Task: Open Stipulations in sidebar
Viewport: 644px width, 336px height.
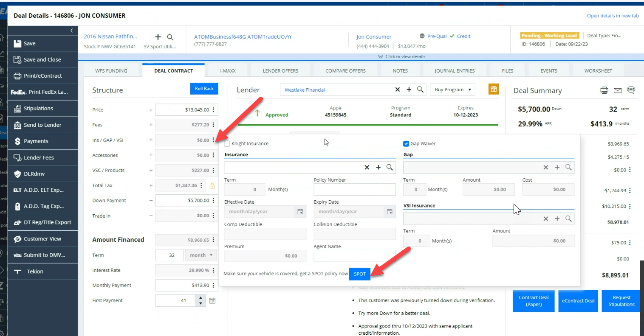Action: [x=42, y=109]
